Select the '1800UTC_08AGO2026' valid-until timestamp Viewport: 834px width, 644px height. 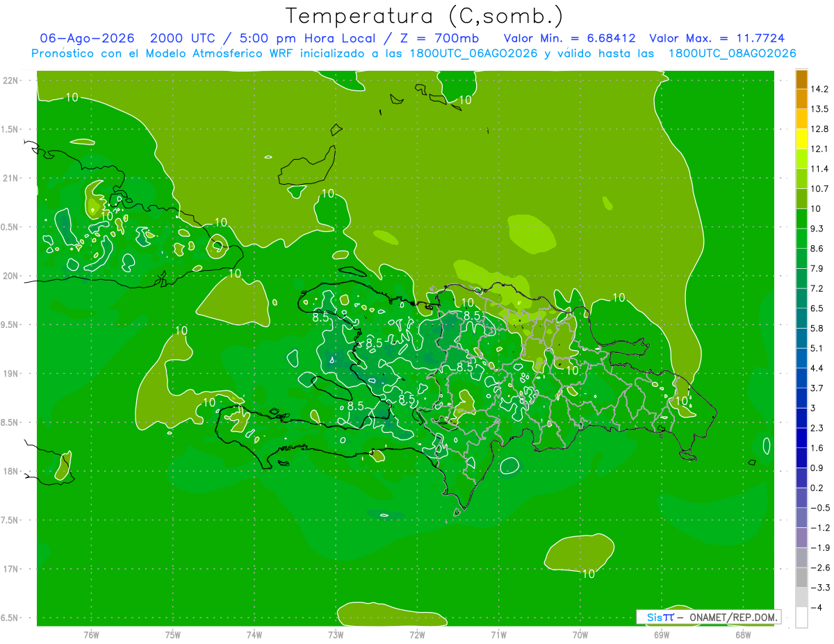coord(732,53)
